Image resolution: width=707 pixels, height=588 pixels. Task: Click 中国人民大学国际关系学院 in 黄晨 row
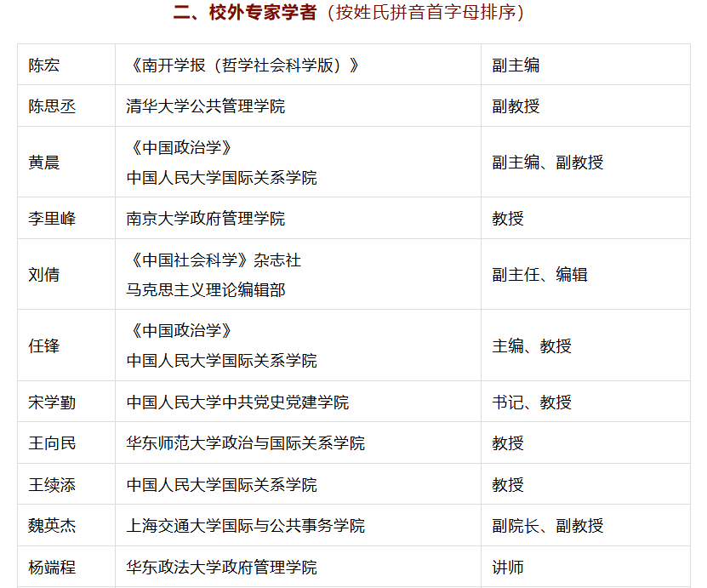(221, 178)
